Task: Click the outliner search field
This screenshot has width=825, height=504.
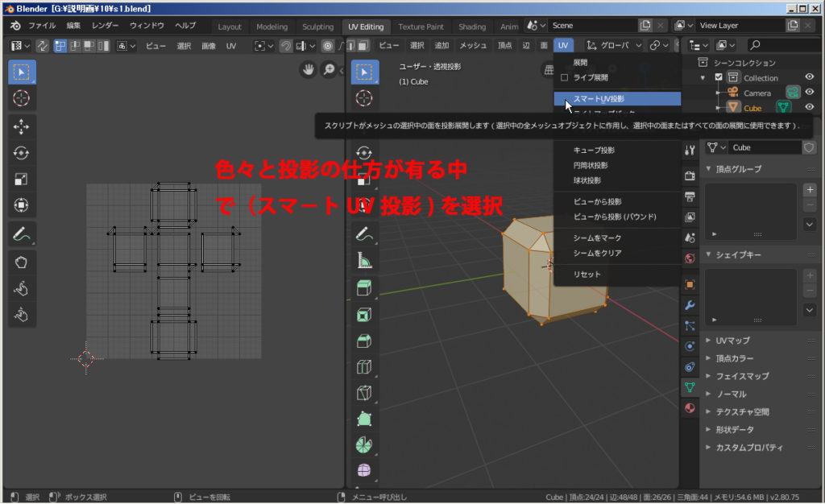Action: [x=784, y=46]
